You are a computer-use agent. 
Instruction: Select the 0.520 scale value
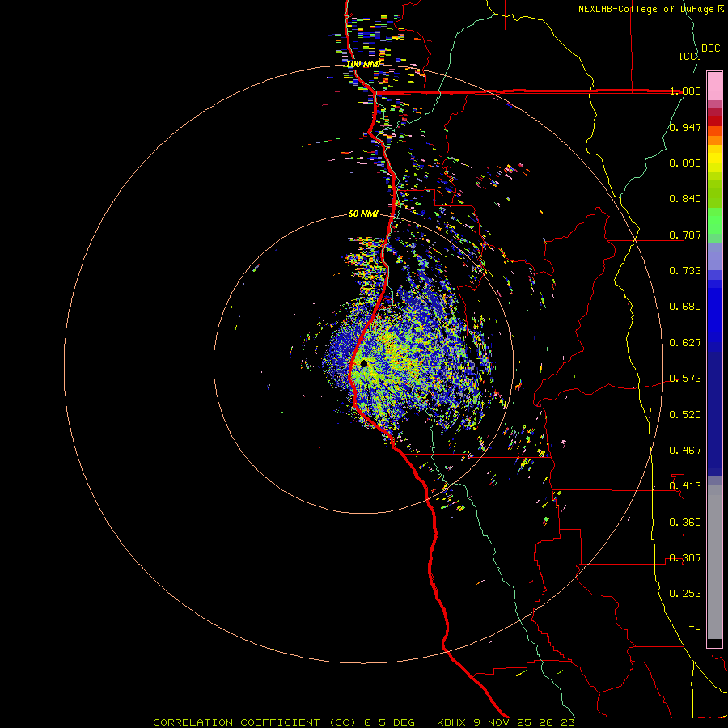tap(685, 415)
